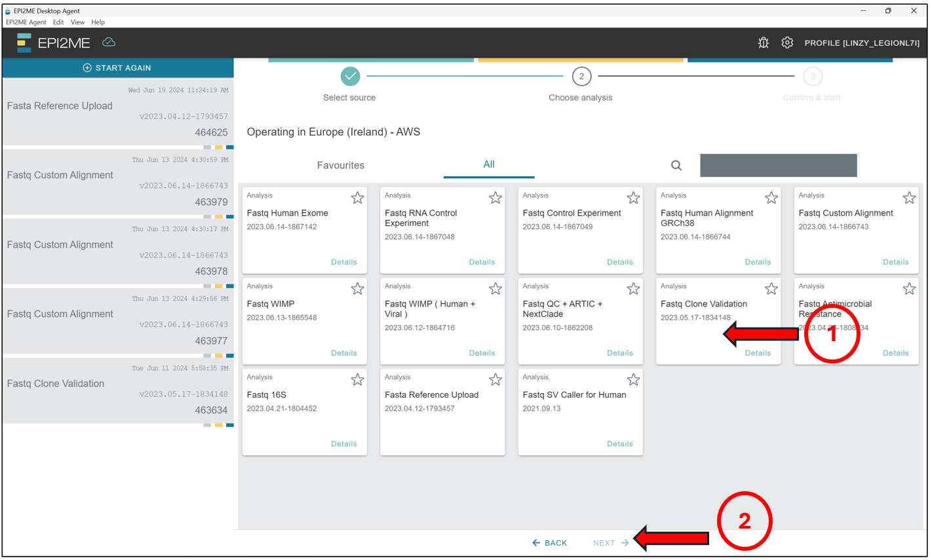Toggle favourite star on Fastq Custom Alignment card
Viewport: 932px width, 560px height.
tap(909, 198)
